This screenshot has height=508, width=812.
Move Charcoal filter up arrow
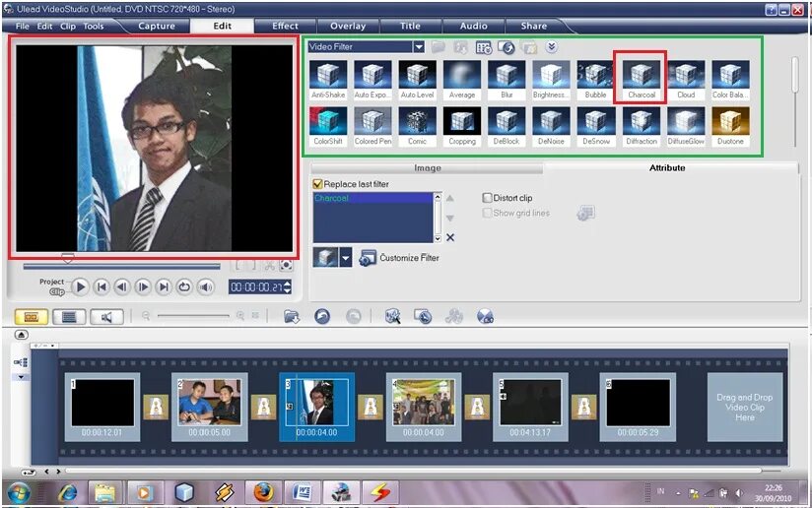(x=450, y=198)
